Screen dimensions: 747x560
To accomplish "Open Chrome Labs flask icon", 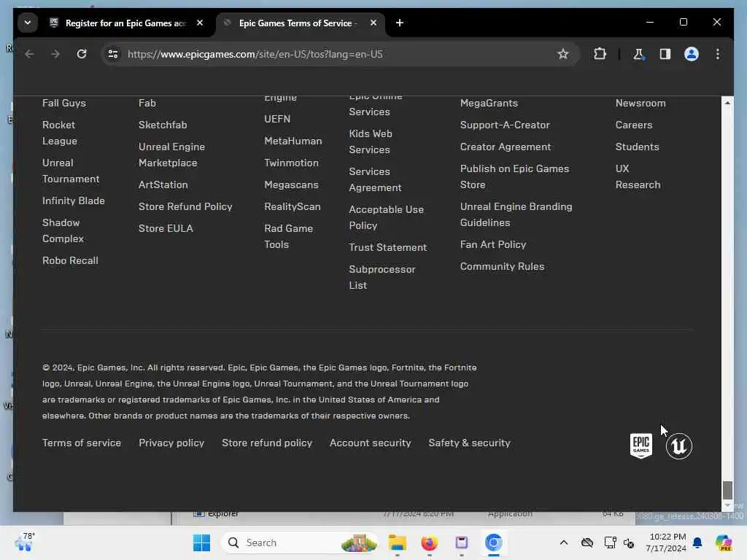I will (638, 54).
